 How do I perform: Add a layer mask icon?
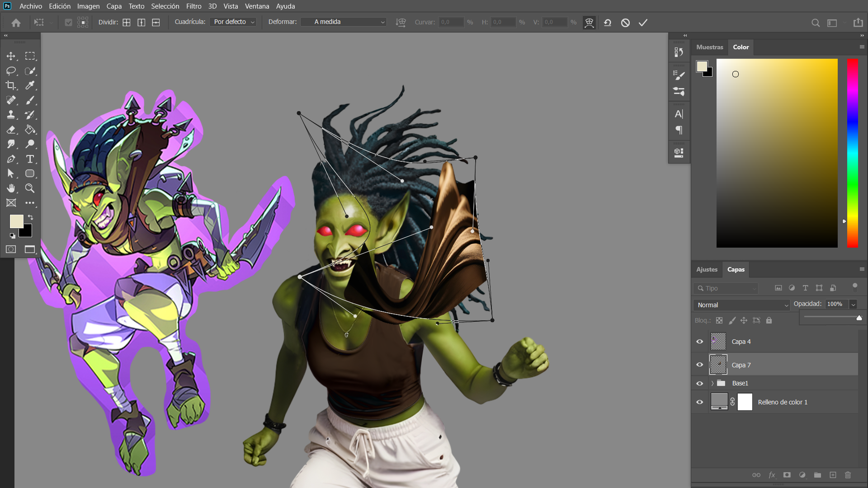pos(787,475)
